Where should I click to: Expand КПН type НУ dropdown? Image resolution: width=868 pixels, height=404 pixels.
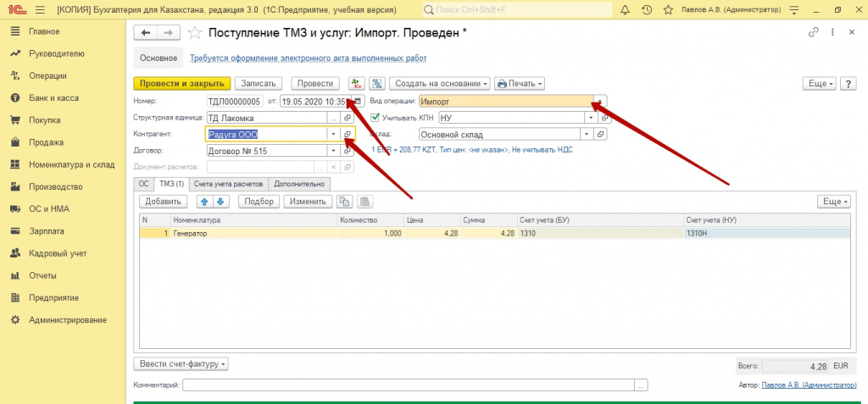[x=591, y=118]
